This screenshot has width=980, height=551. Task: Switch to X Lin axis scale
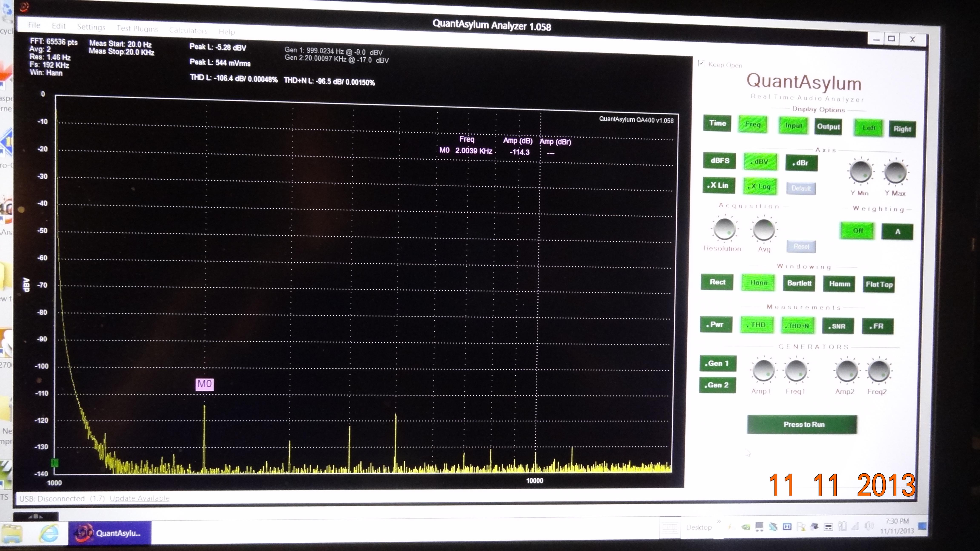[x=719, y=186]
